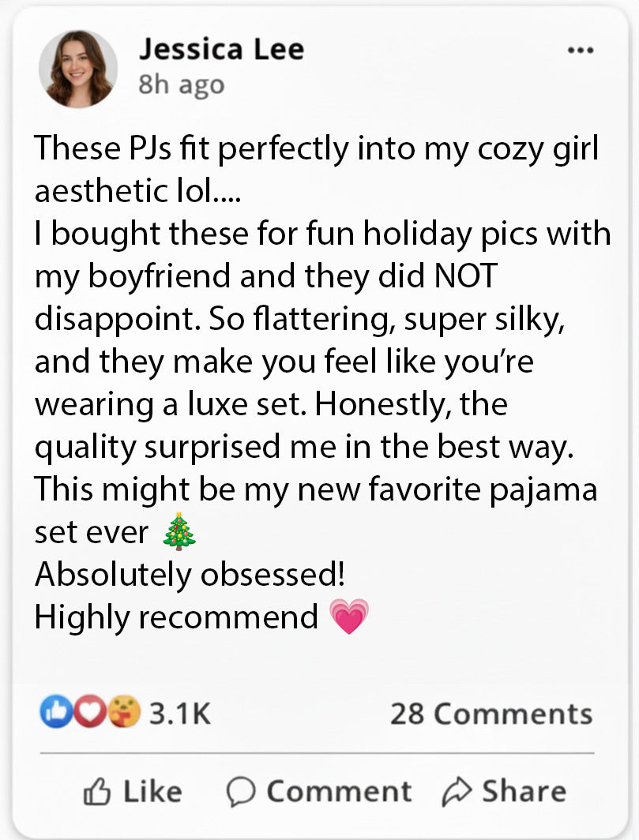Click the red heart reaction icon

pos(93,713)
